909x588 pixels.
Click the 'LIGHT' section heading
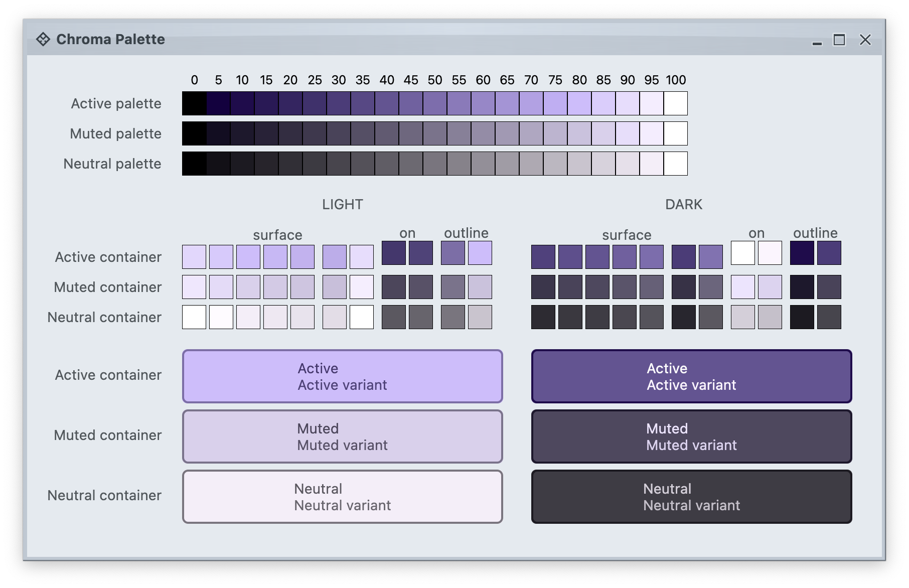coord(343,204)
